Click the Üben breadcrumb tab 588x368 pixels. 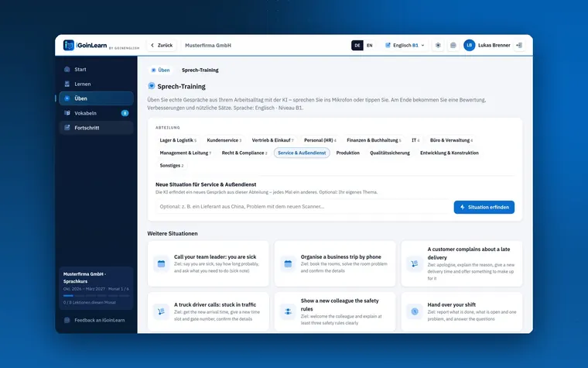pyautogui.click(x=160, y=70)
